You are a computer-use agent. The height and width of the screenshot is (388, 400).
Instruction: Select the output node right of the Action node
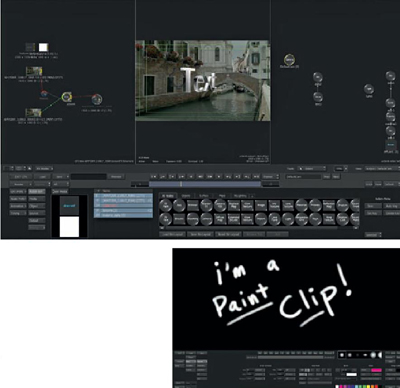pyautogui.click(x=96, y=99)
